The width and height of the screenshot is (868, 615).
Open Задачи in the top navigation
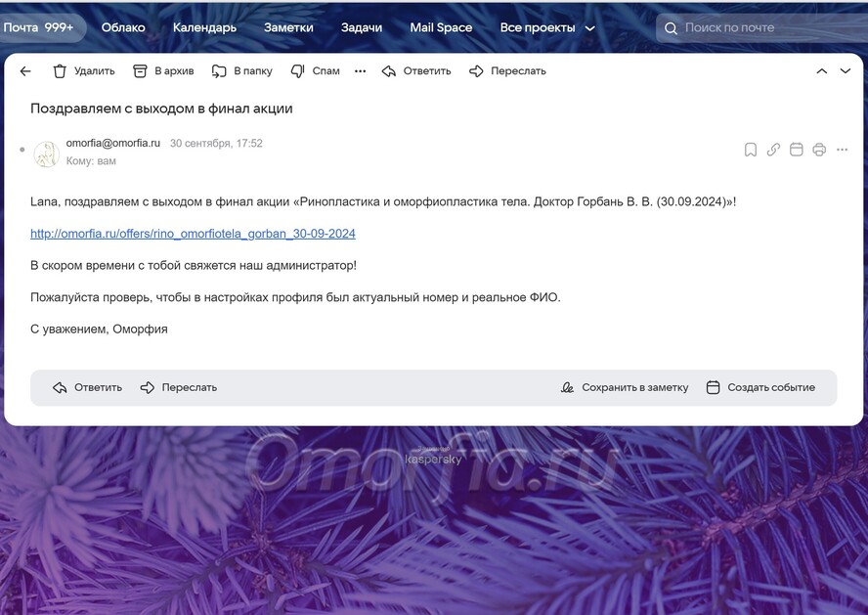tap(362, 27)
